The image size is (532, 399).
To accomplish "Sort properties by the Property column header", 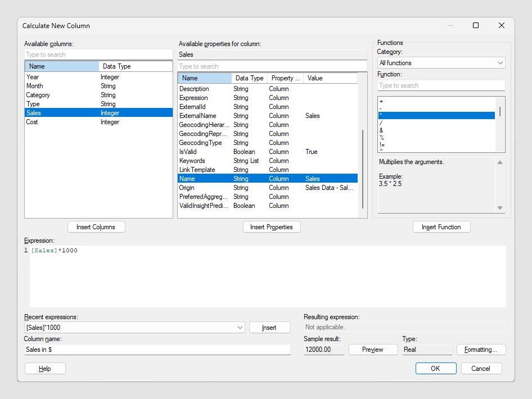I will 285,78.
